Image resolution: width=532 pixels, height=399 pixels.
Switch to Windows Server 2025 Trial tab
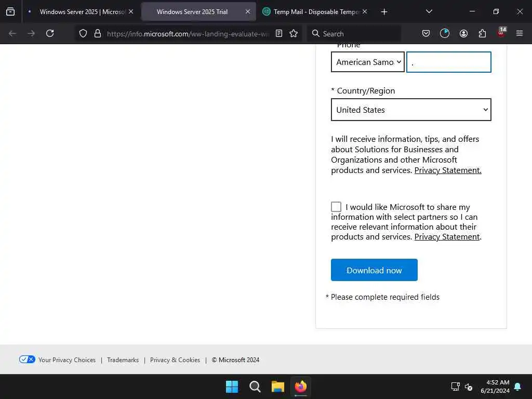pos(198,11)
